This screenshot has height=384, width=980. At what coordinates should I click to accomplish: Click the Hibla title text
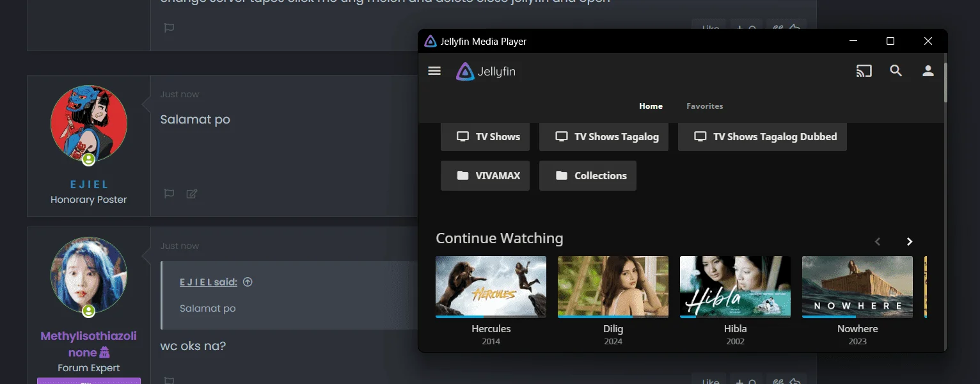[x=735, y=329]
